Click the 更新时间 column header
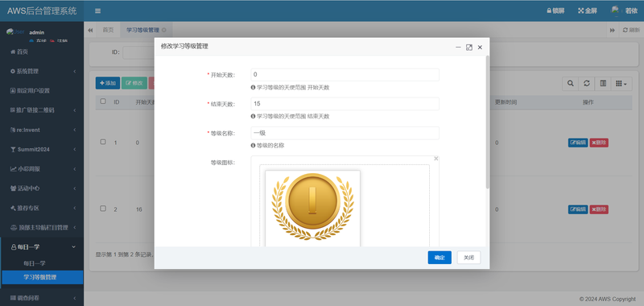Viewport: 644px width, 306px height. coord(506,101)
